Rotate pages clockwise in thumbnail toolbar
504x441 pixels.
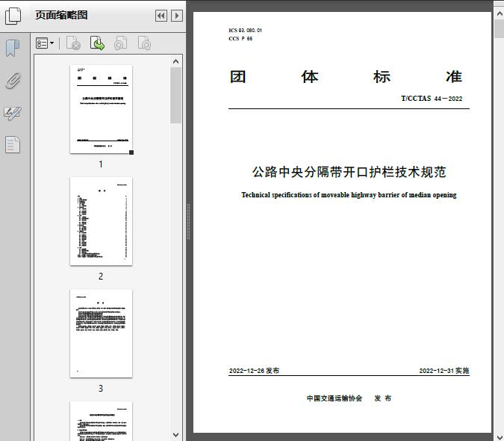coord(144,43)
